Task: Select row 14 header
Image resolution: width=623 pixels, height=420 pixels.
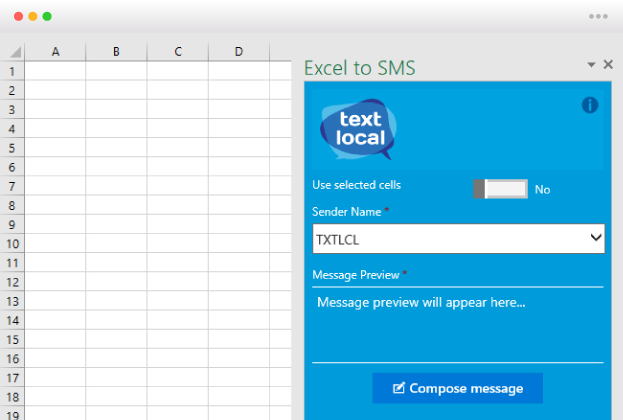Action: click(12, 320)
